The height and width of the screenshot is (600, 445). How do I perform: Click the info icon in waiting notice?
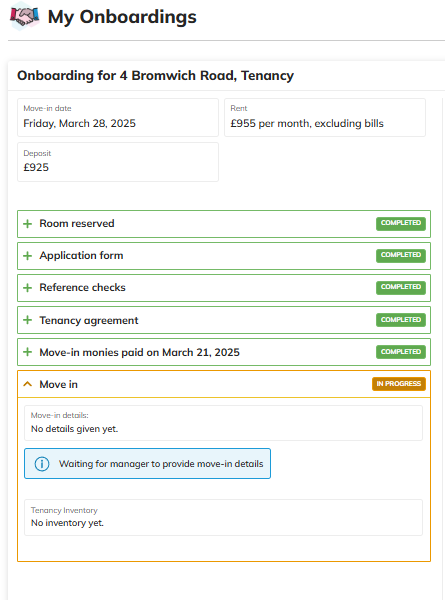pos(42,464)
